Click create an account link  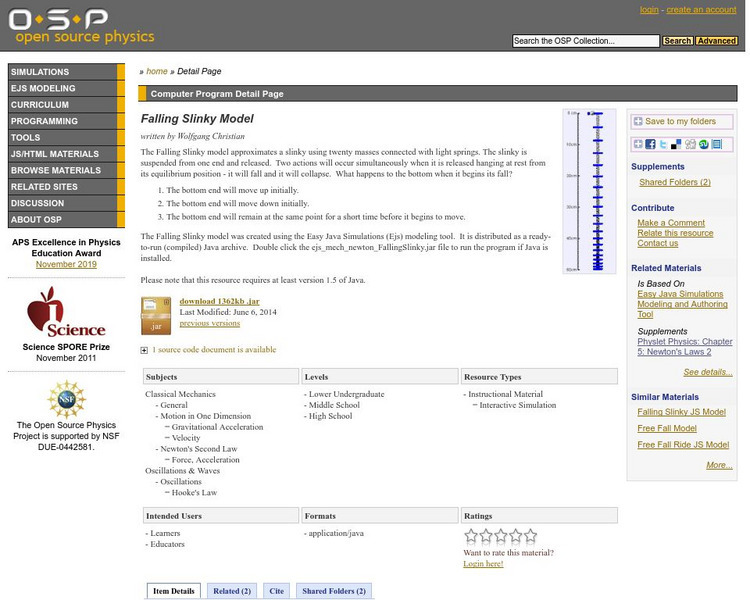click(x=701, y=10)
